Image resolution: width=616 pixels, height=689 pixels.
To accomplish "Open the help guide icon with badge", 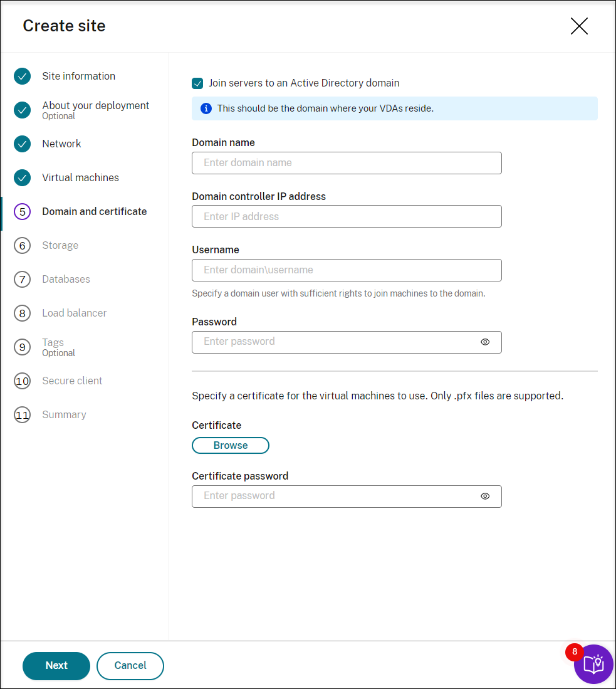I will pos(593,664).
